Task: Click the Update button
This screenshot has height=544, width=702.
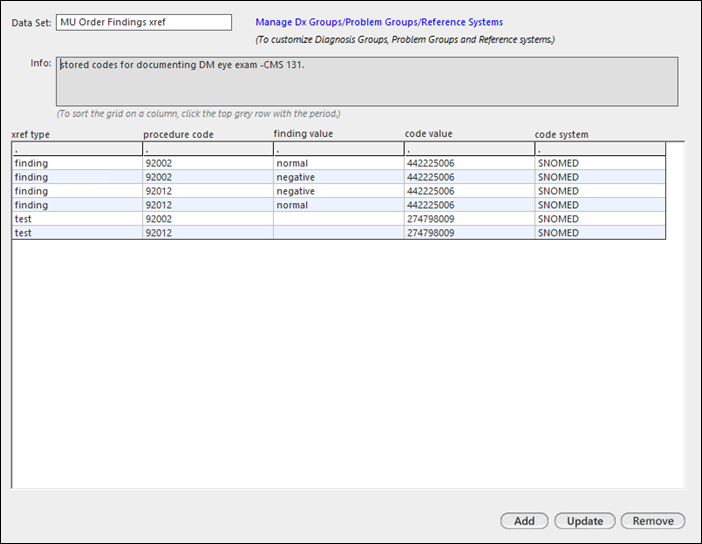Action: pos(585,521)
